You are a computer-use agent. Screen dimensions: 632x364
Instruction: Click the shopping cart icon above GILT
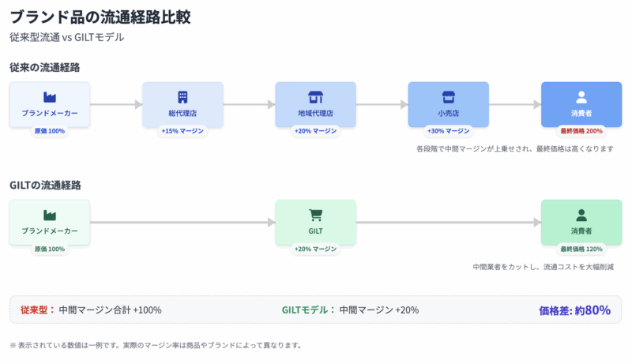pos(315,215)
